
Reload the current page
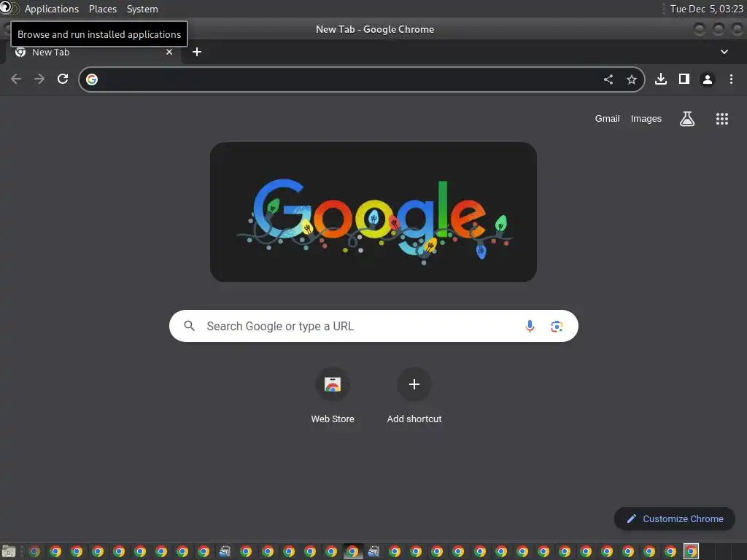tap(63, 79)
